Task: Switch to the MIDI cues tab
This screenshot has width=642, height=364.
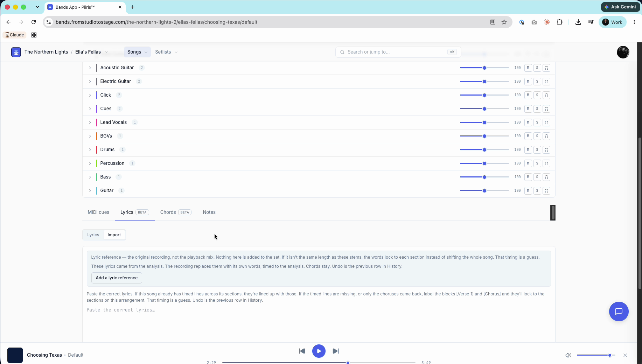Action: (98, 212)
